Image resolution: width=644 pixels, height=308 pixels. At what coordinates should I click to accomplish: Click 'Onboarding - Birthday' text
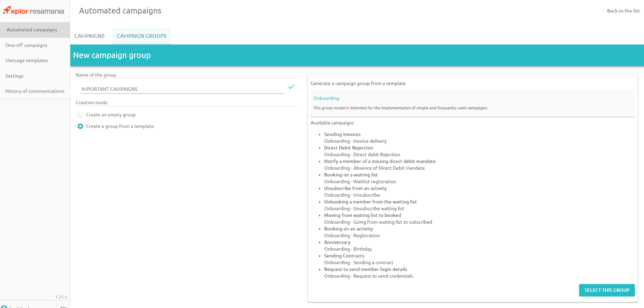[348, 249]
